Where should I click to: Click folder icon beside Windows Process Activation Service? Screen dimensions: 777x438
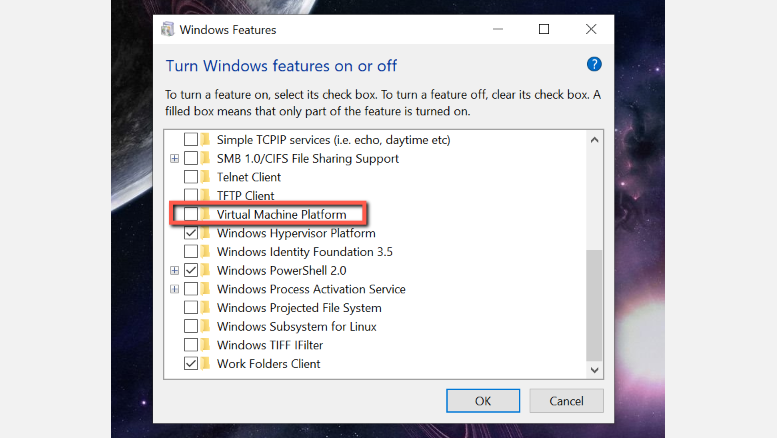pyautogui.click(x=205, y=289)
